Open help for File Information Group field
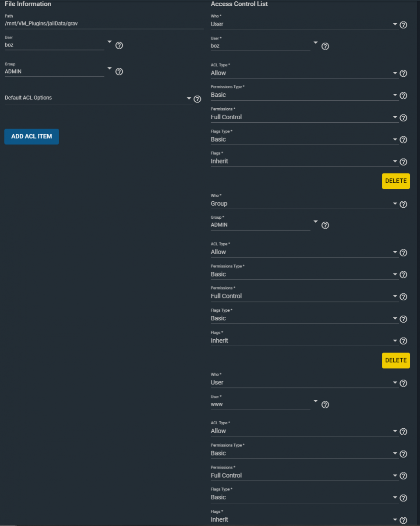The image size is (420, 526). 119,71
